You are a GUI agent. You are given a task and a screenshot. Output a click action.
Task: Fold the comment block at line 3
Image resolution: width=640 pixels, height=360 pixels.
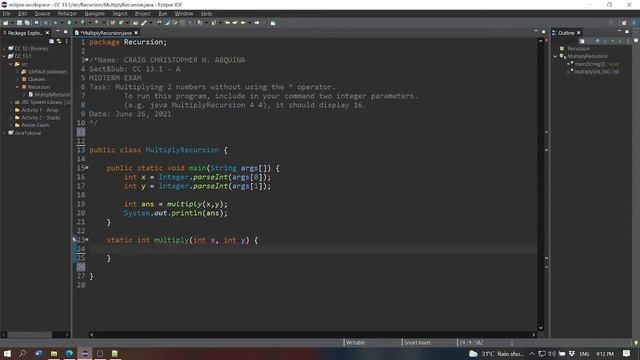coord(87,60)
